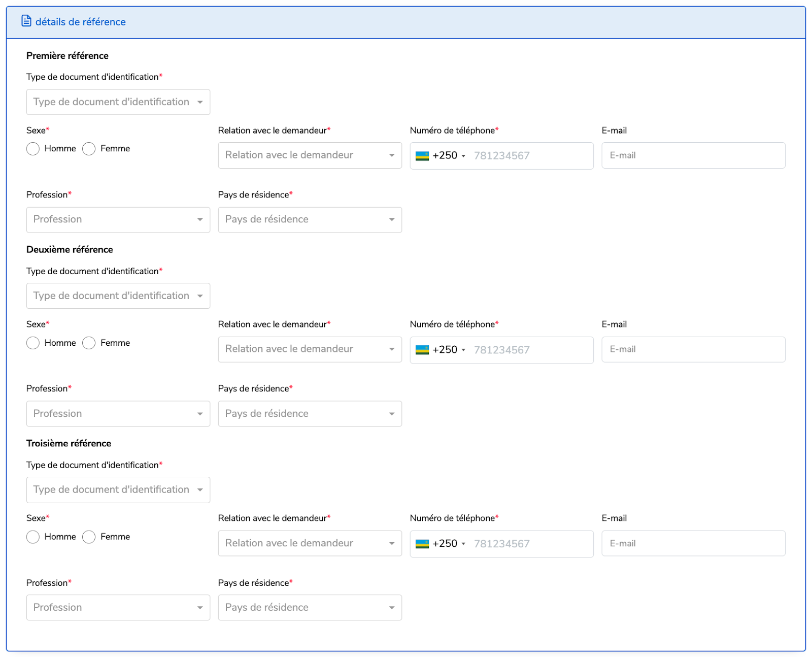Screen dimensions: 812x657
Task: Open Type de document dropdown in Première référence
Action: coord(118,102)
